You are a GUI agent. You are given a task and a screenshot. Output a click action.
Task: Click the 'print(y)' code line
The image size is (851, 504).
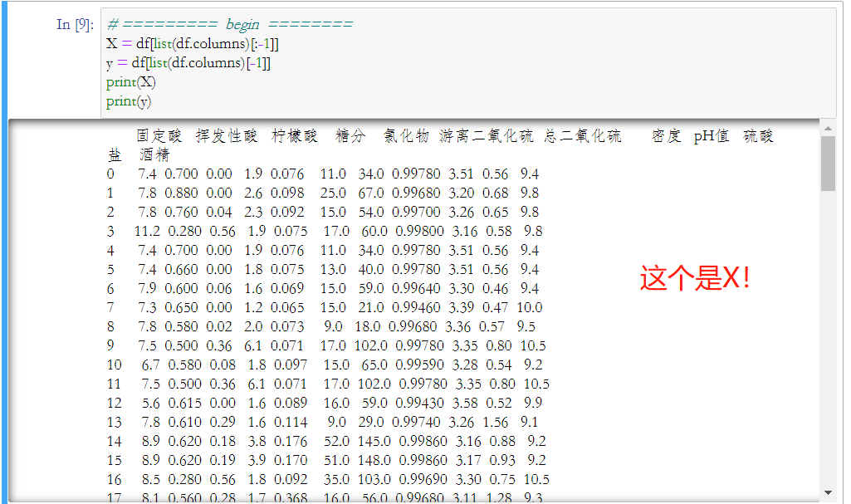point(129,101)
